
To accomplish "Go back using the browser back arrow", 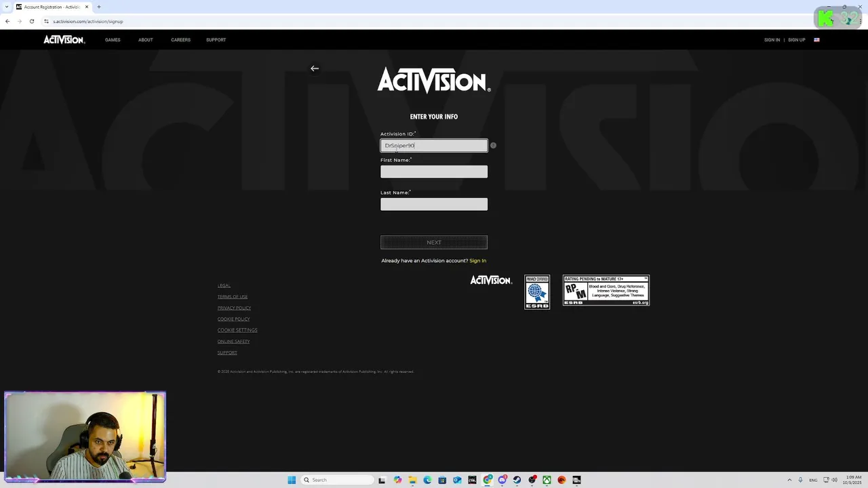I will [x=7, y=21].
